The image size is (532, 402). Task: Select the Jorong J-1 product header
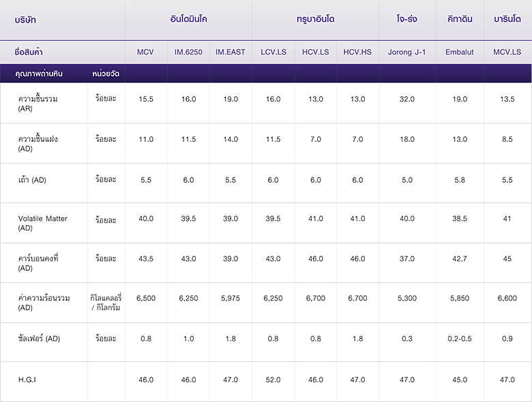pos(407,52)
